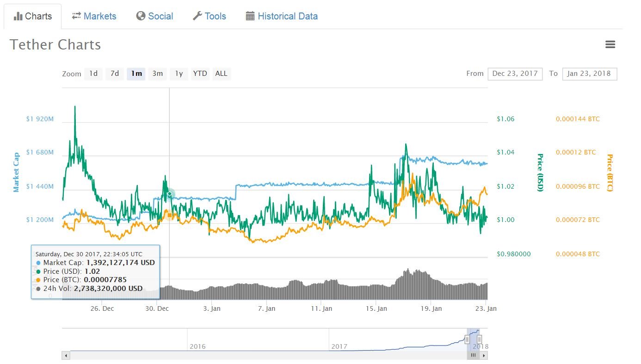
Task: Click the right navigator range handle
Action: [480, 339]
